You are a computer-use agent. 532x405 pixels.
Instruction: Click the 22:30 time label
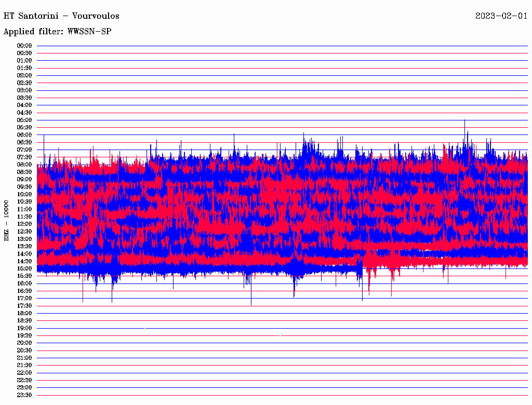point(24,380)
